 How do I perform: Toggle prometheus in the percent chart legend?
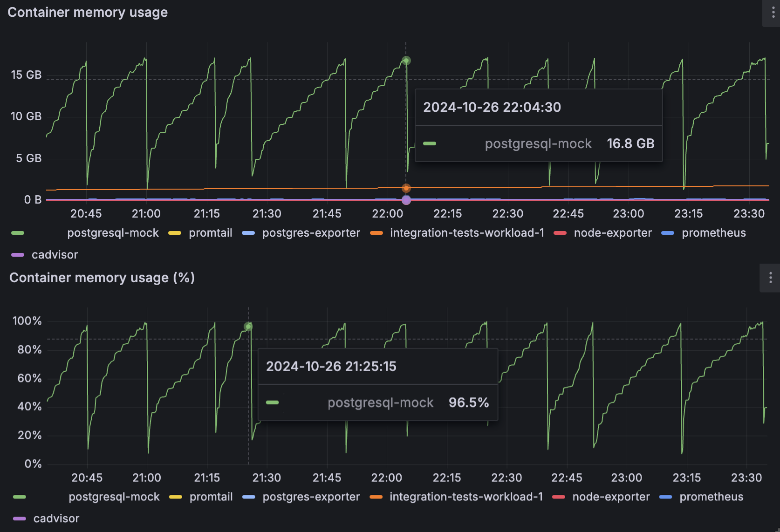click(711, 497)
